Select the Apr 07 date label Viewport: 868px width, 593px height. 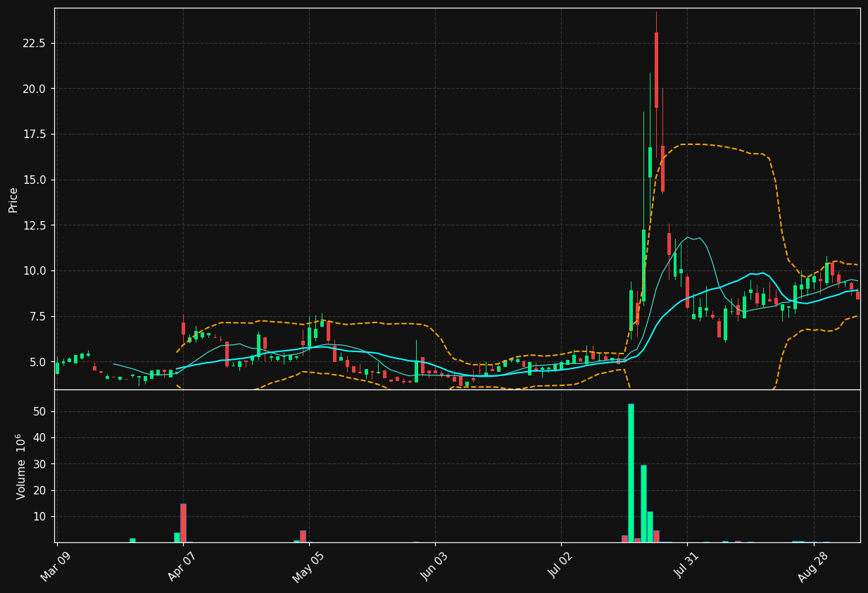click(182, 566)
